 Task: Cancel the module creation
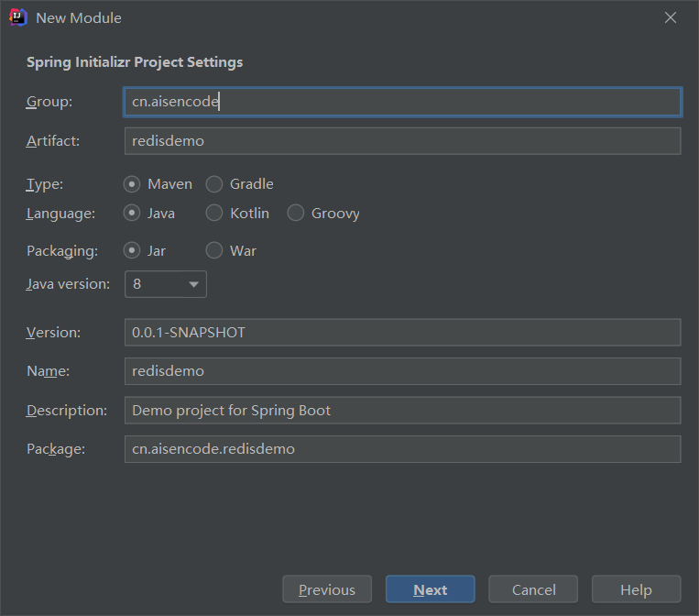(x=533, y=589)
